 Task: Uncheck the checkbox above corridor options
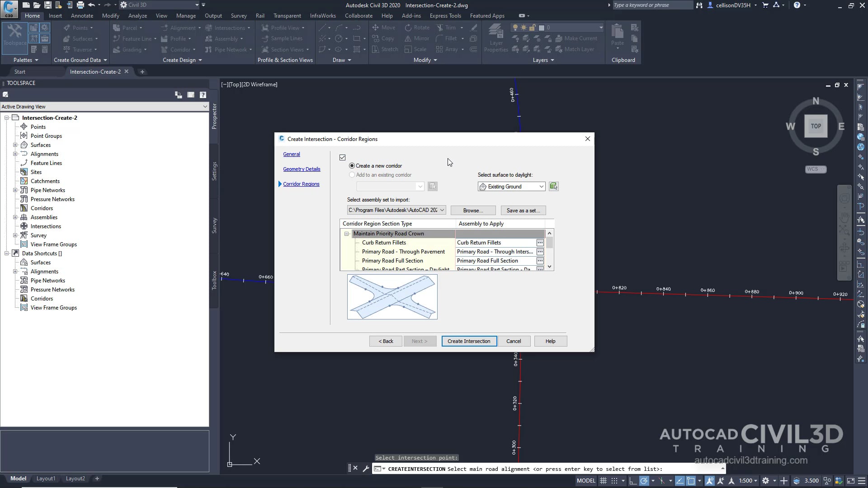pyautogui.click(x=342, y=157)
